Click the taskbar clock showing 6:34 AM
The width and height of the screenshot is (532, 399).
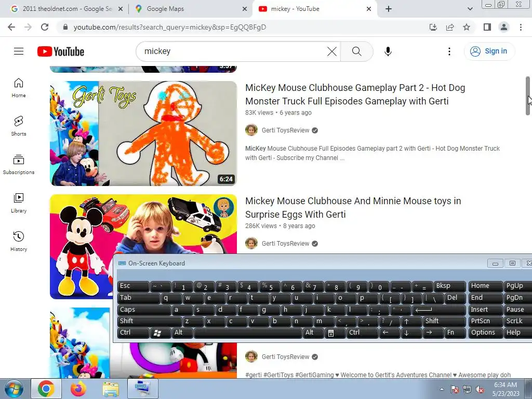pyautogui.click(x=506, y=389)
